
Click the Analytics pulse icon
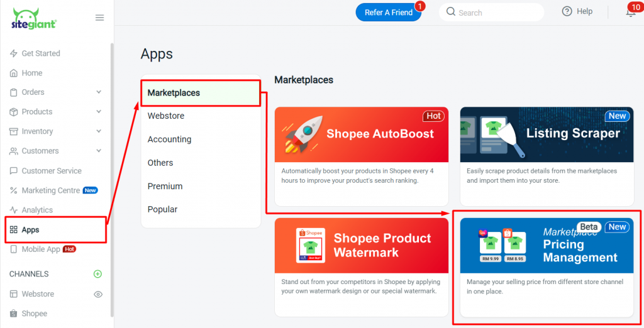tap(14, 210)
